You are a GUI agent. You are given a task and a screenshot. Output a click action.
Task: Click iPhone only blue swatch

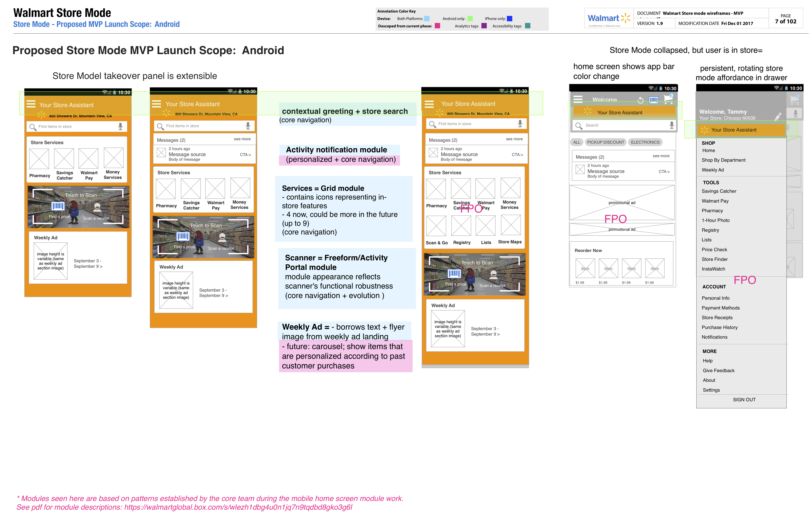510,19
